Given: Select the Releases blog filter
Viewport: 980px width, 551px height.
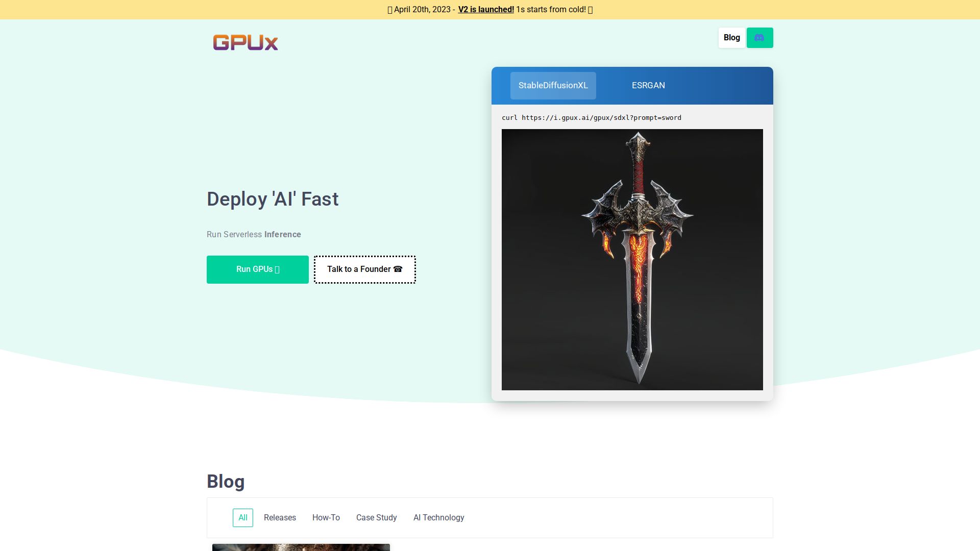Looking at the screenshot, I should (x=280, y=517).
